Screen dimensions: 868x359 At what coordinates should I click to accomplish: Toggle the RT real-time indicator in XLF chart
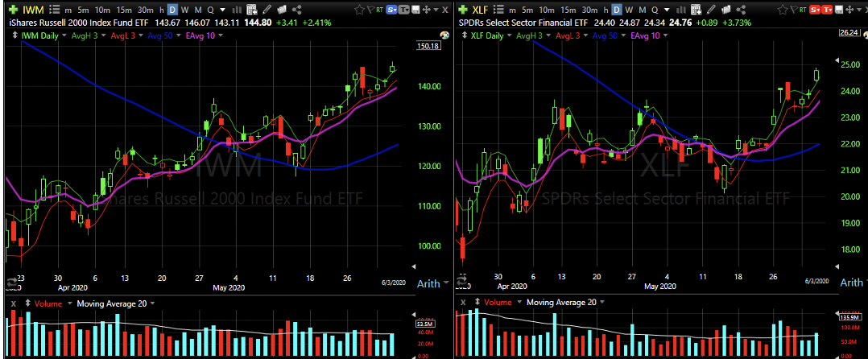(803, 10)
